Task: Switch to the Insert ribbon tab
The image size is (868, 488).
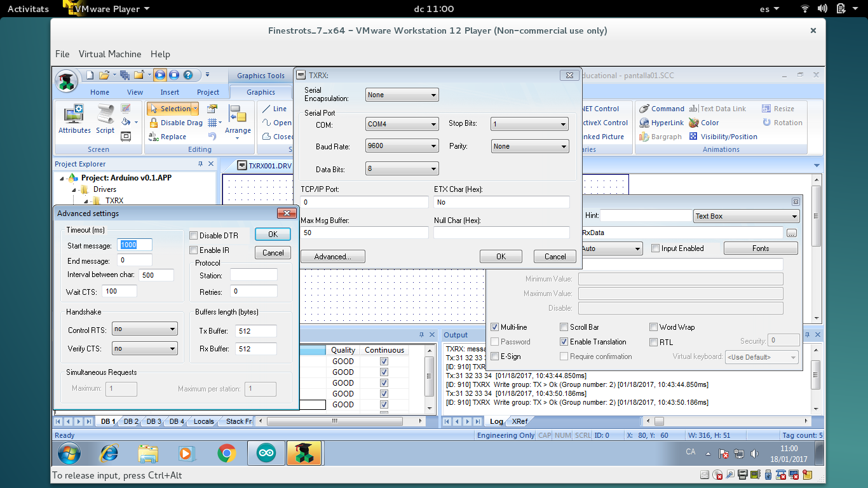Action: tap(170, 92)
